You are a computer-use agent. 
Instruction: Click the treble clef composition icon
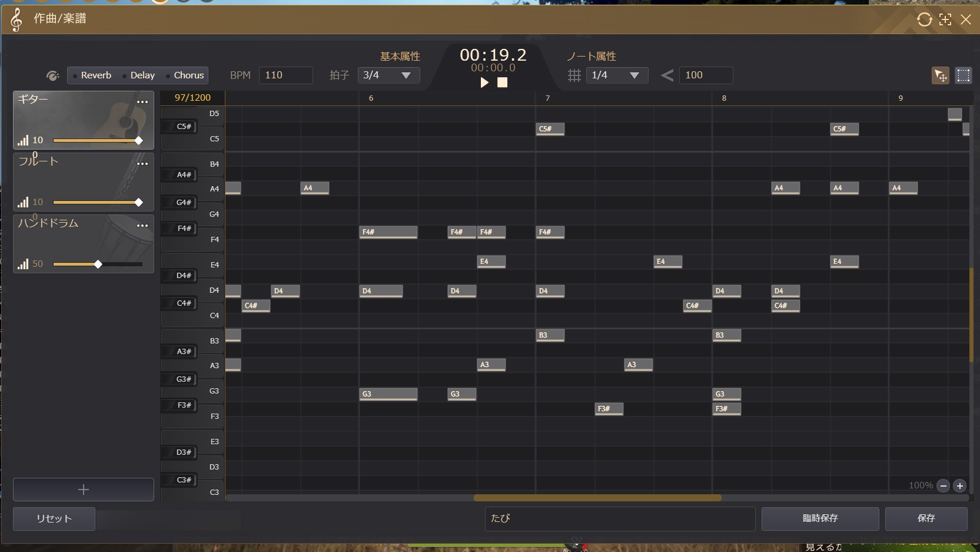pyautogui.click(x=16, y=19)
